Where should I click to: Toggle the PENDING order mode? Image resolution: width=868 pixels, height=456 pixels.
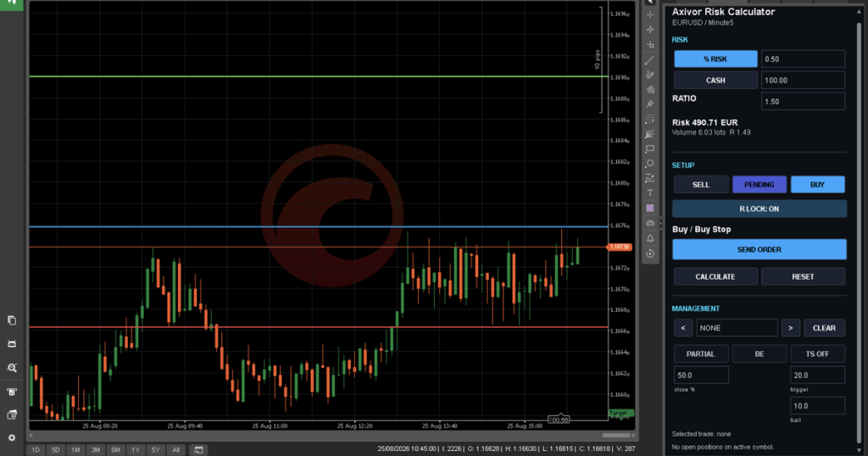(759, 185)
